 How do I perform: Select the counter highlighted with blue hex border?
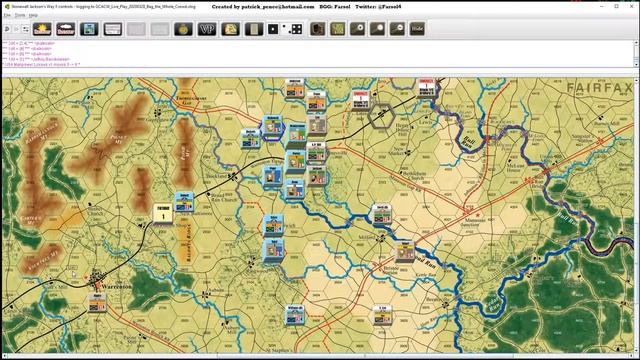coord(273,126)
